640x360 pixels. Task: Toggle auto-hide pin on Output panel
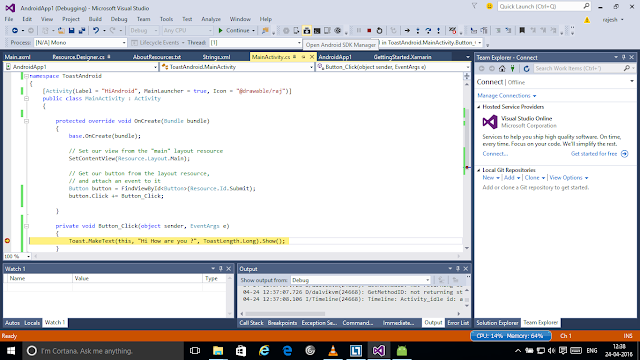(458, 269)
